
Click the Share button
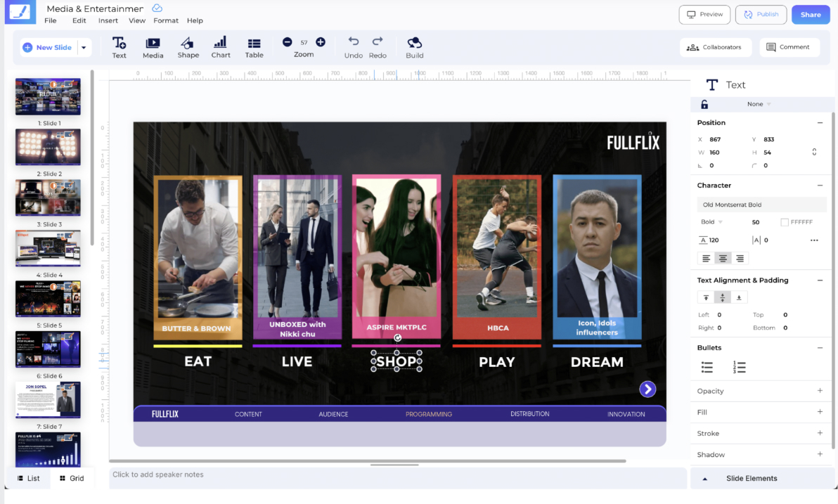pos(811,15)
